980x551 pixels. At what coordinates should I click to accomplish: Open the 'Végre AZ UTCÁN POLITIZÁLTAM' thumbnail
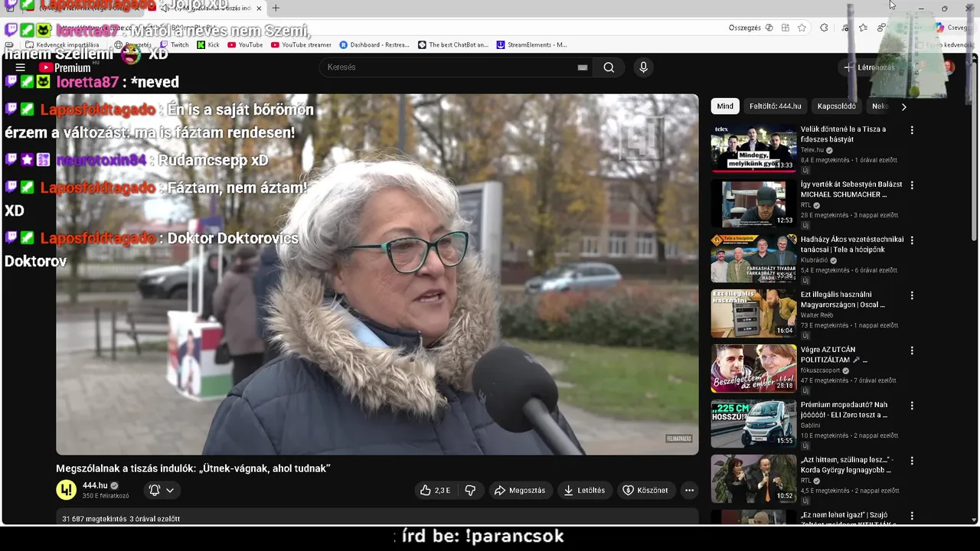tap(753, 369)
